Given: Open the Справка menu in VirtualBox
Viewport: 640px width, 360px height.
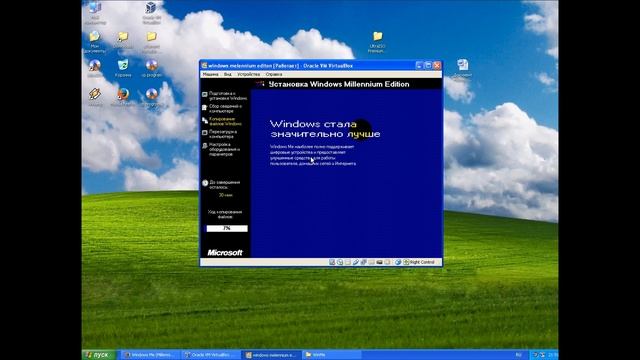Looking at the screenshot, I should pyautogui.click(x=274, y=75).
